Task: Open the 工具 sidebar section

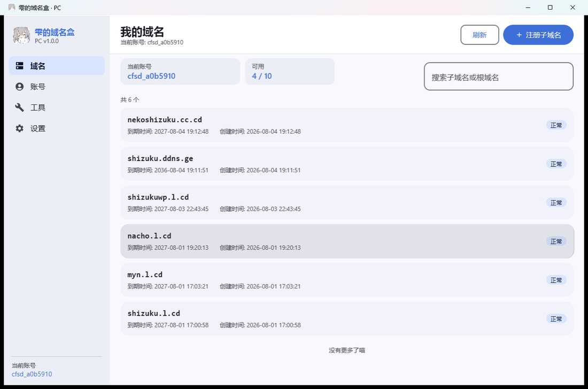Action: [x=57, y=108]
